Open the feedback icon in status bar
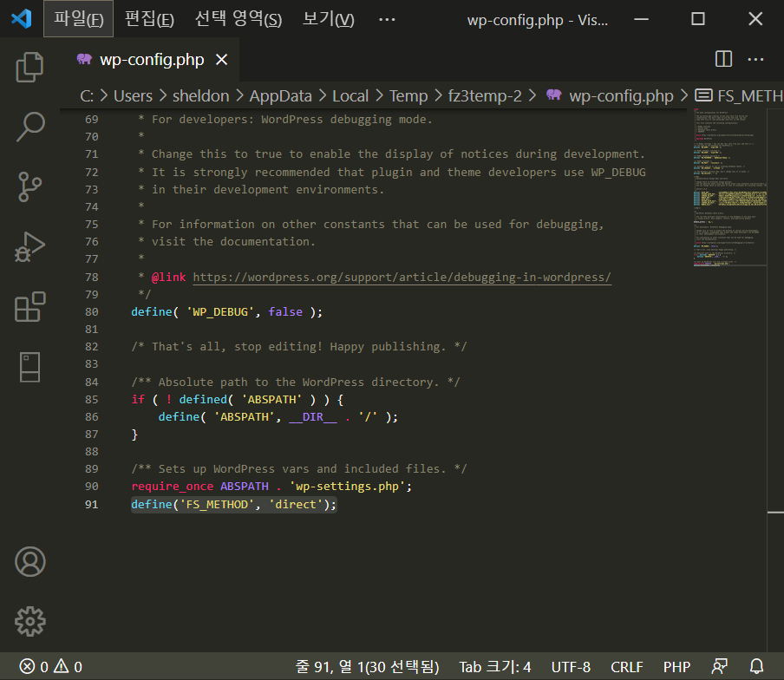Image resolution: width=784 pixels, height=680 pixels. pyautogui.click(x=720, y=666)
